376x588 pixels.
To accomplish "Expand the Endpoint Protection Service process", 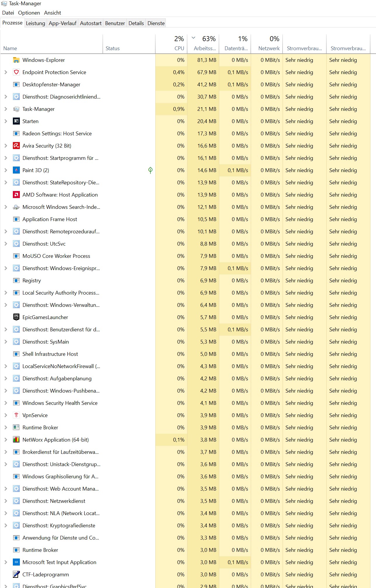I will (x=6, y=72).
